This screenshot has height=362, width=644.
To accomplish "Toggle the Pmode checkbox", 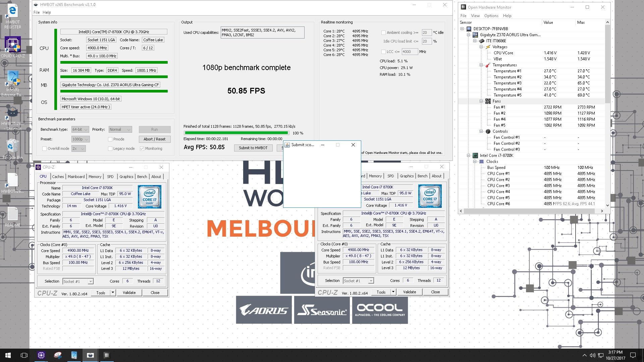I will click(x=110, y=139).
